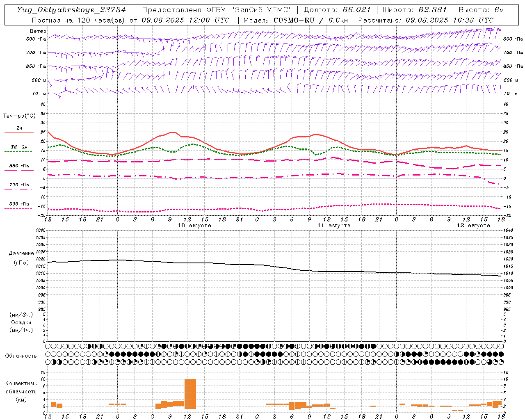Click the tallest orange convective cloud bar
525x420 pixels.
point(190,394)
